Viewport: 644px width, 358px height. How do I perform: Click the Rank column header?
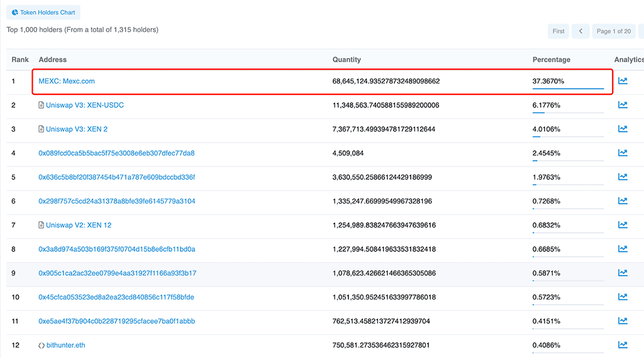pyautogui.click(x=20, y=60)
